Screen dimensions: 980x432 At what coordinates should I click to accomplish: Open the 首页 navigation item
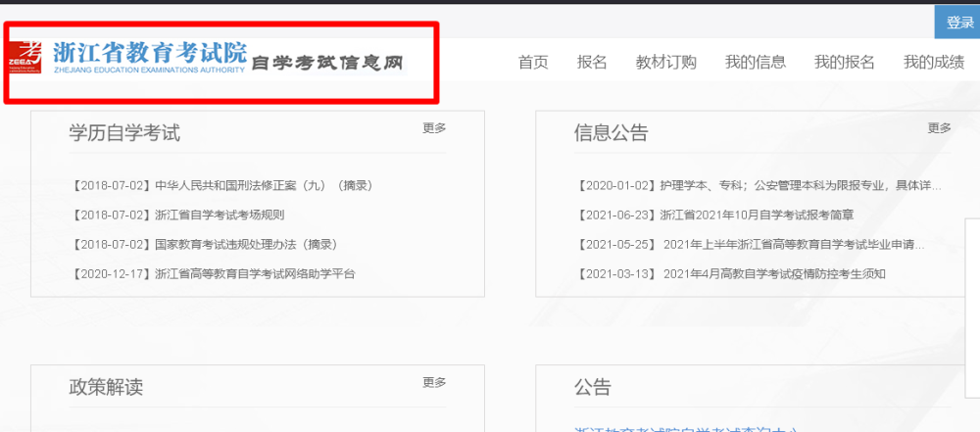(533, 62)
